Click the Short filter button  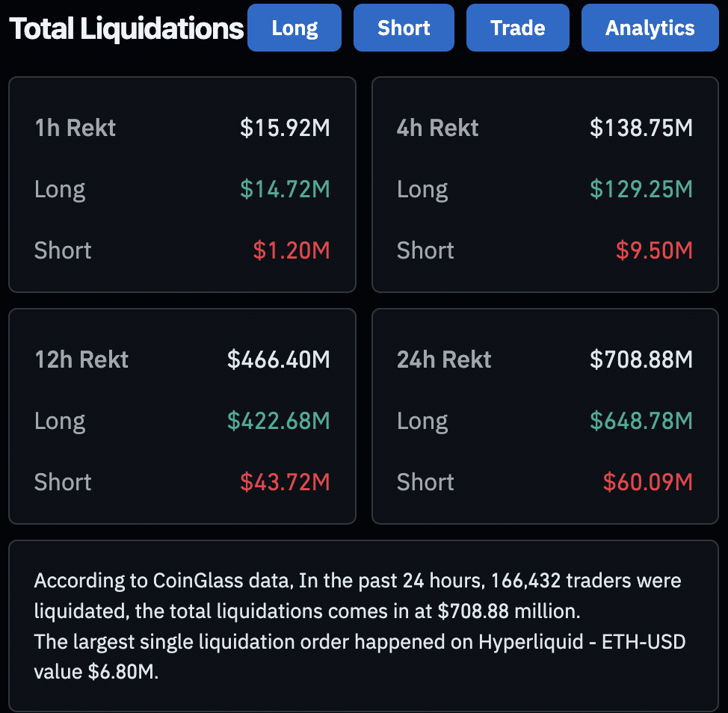[x=404, y=28]
